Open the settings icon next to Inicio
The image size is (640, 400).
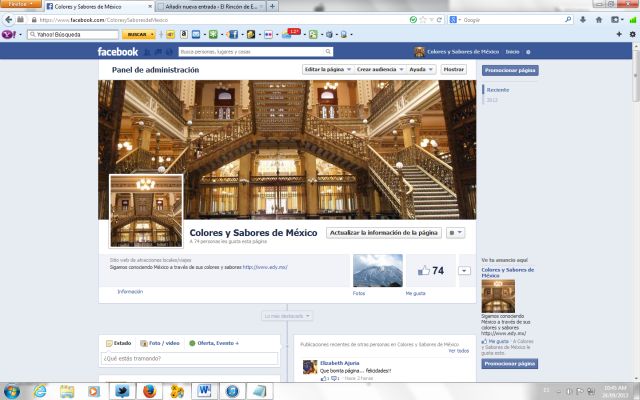pyautogui.click(x=528, y=52)
